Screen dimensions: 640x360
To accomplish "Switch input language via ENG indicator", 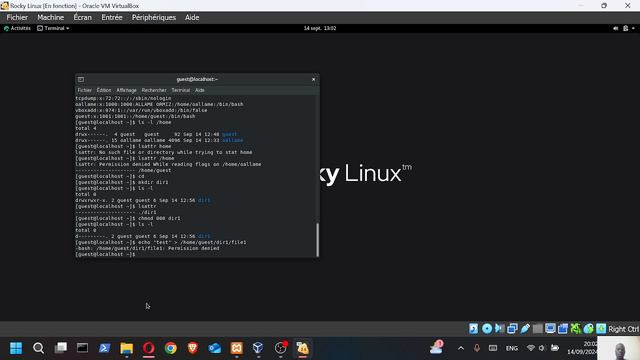I will click(512, 348).
